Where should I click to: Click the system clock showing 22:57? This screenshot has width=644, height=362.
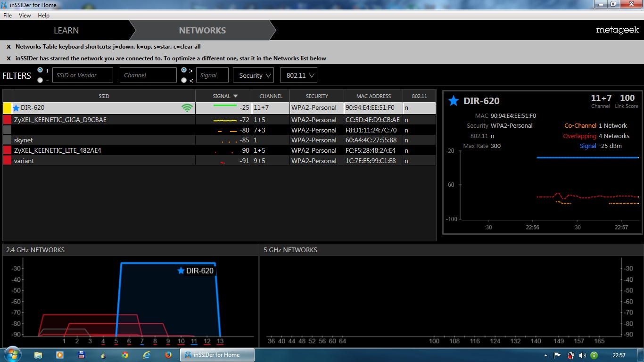(619, 355)
